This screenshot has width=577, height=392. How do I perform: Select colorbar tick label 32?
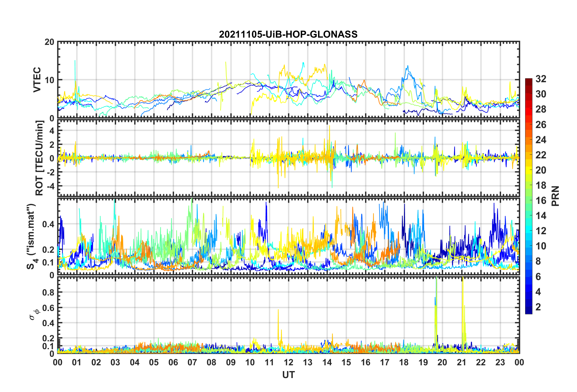pyautogui.click(x=541, y=79)
